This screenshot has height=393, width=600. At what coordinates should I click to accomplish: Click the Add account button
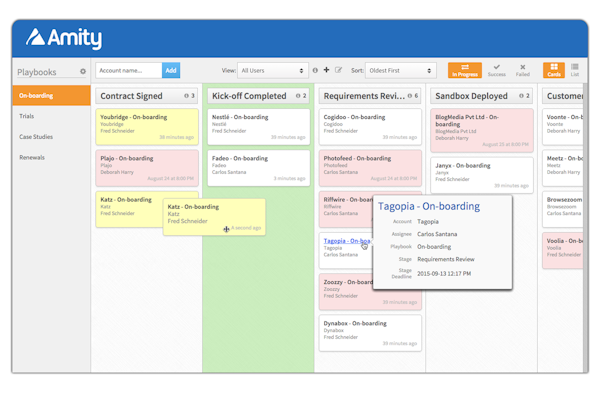click(171, 70)
